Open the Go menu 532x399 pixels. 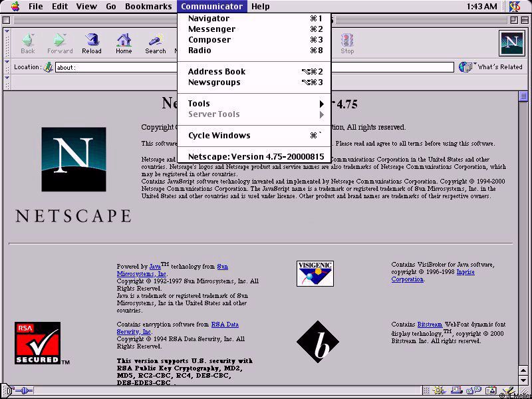pos(111,6)
